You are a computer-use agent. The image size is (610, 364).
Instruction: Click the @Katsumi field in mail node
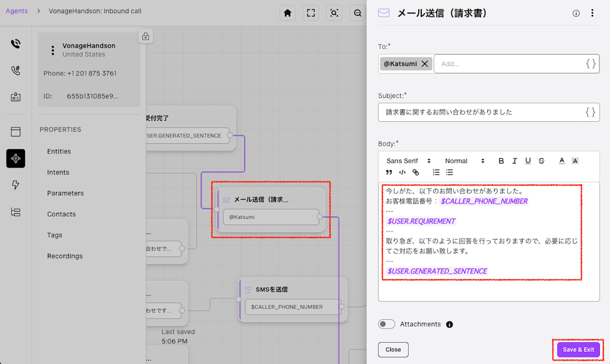[x=271, y=217]
